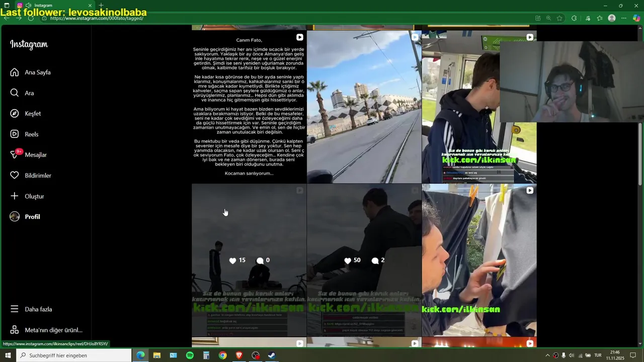Launch Chrome from the taskbar

pyautogui.click(x=222, y=355)
